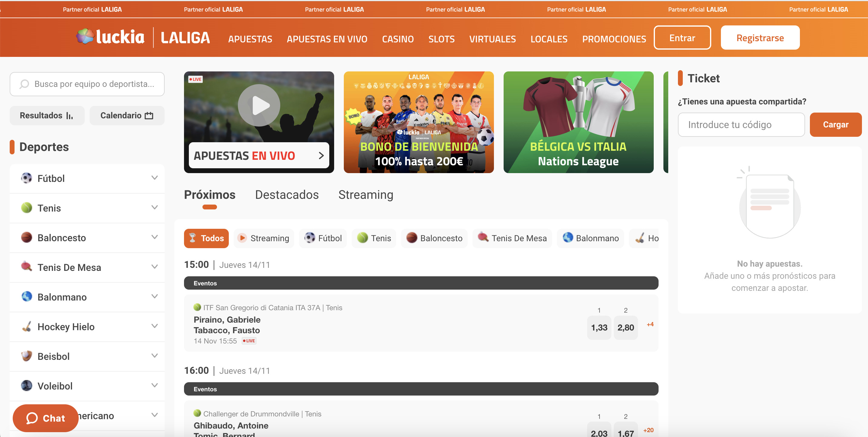Click the team search input field
The height and width of the screenshot is (437, 868).
(x=87, y=84)
